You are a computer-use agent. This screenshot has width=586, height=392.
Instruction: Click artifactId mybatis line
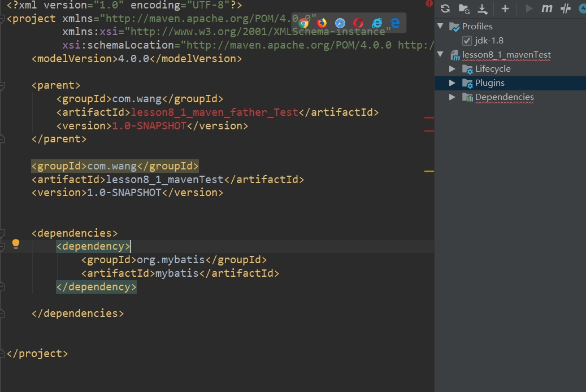(x=180, y=273)
